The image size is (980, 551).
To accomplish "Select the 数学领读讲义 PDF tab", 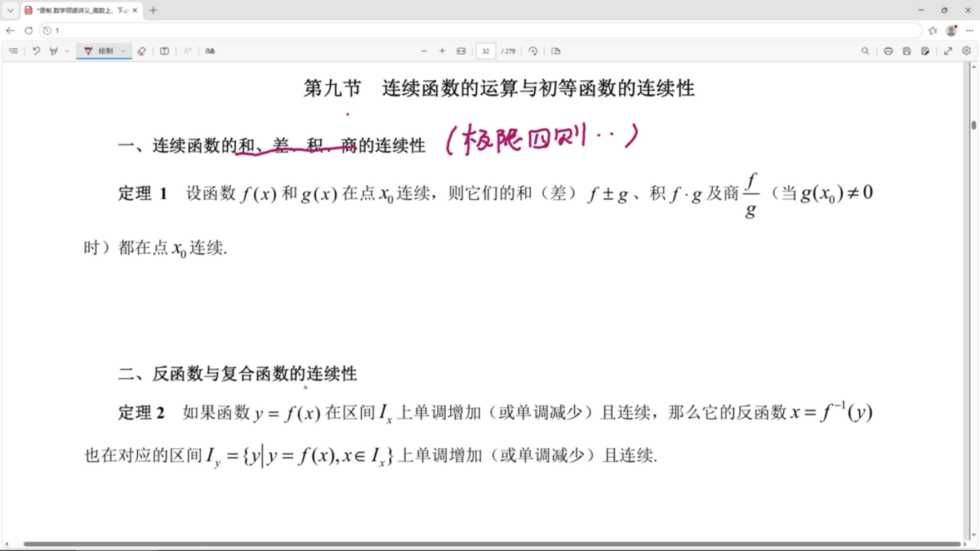I will coord(81,11).
